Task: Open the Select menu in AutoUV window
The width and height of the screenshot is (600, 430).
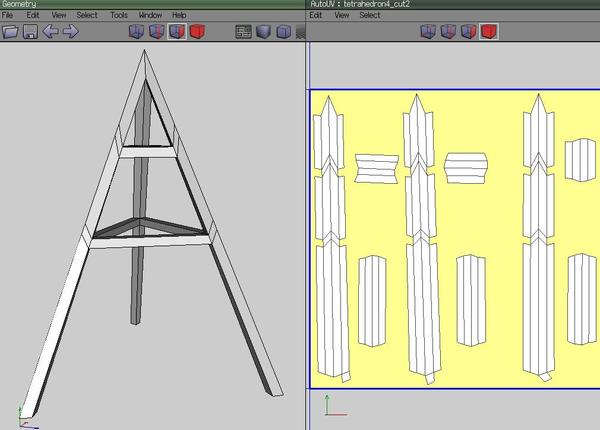Action: click(370, 15)
